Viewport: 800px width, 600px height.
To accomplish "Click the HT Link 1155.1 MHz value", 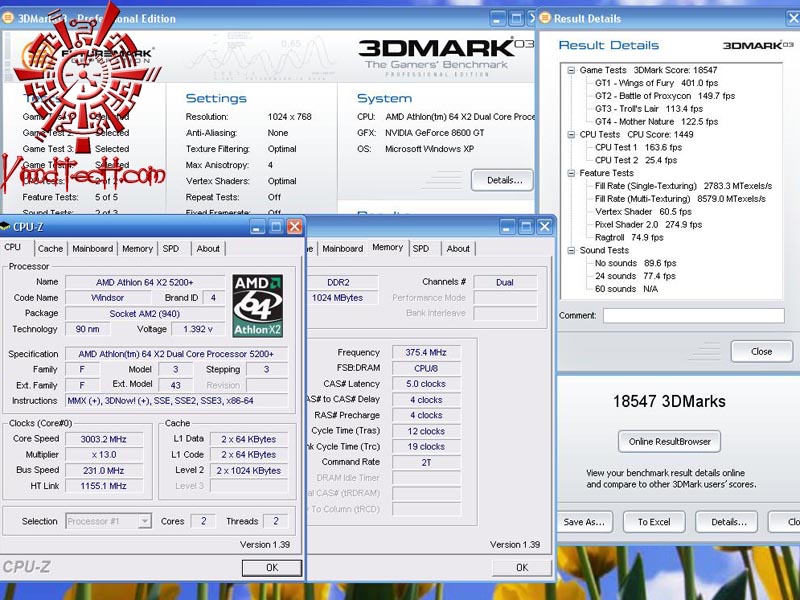I will coord(104,486).
